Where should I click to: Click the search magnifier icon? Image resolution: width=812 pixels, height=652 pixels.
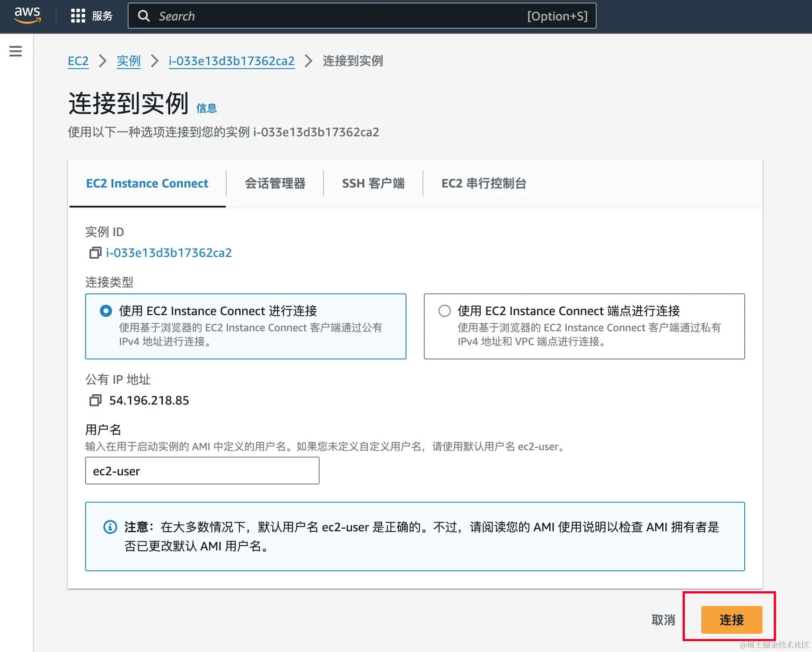[x=144, y=16]
